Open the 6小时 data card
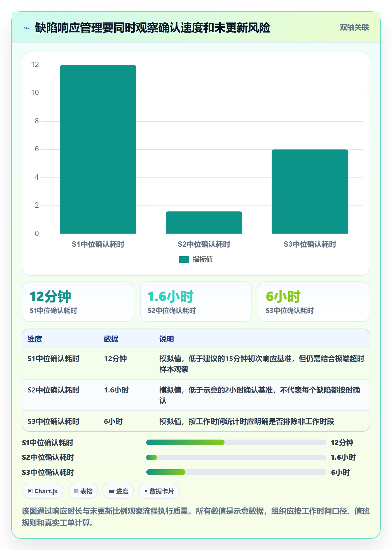This screenshot has width=392, height=550. click(x=314, y=302)
